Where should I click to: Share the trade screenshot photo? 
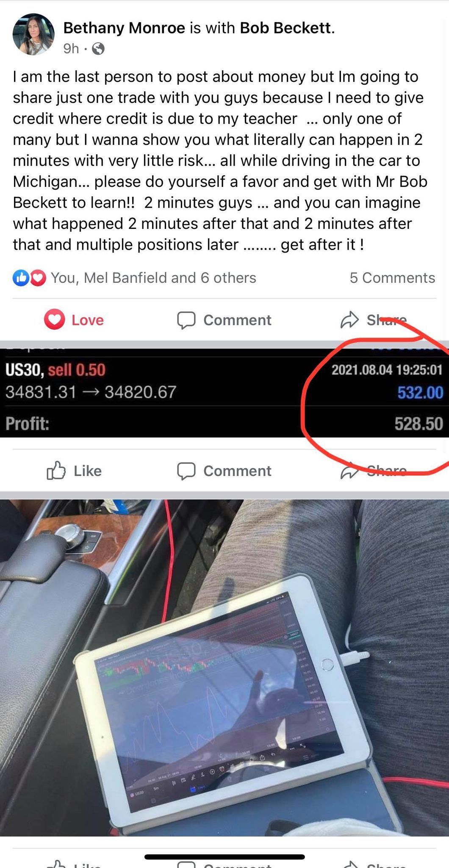pos(374,471)
